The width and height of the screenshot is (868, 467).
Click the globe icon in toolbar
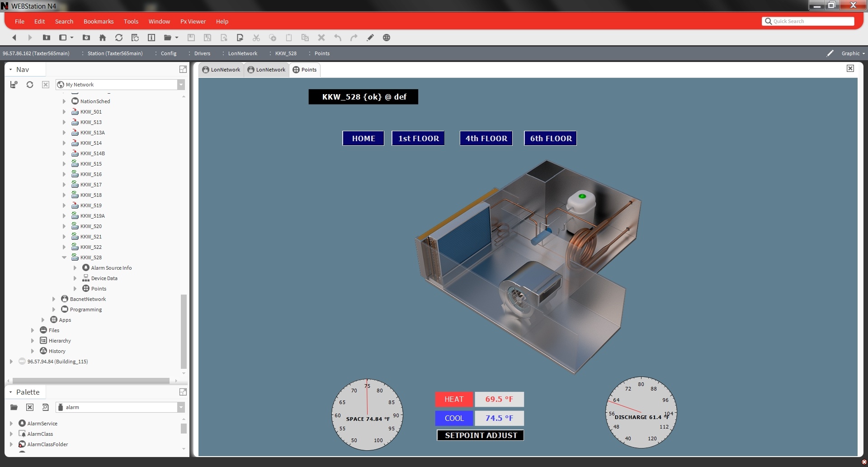click(387, 38)
